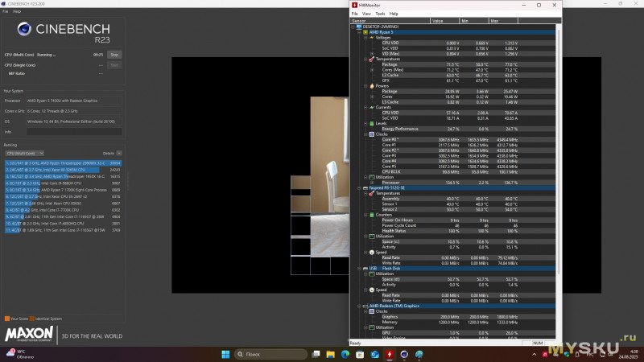Screen dimensions: 644x362
Task: Click the Clocks chip icon under AMD Ryzen 5
Action: click(372, 134)
